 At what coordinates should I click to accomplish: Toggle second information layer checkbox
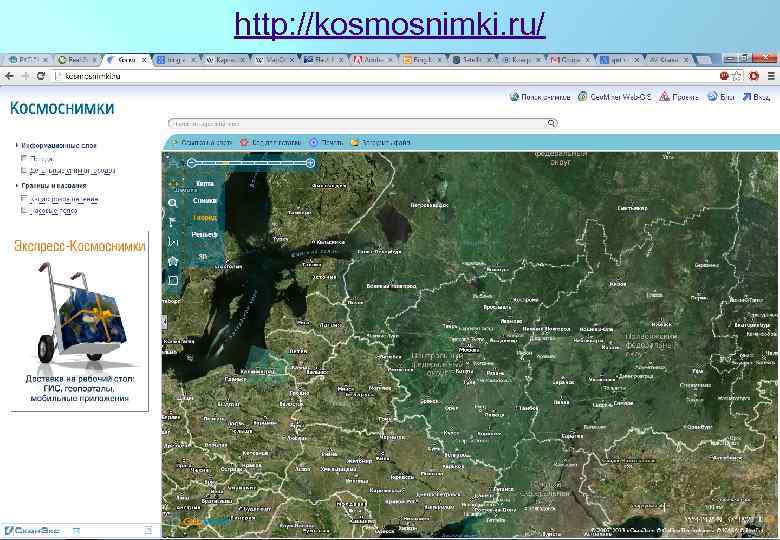point(24,171)
